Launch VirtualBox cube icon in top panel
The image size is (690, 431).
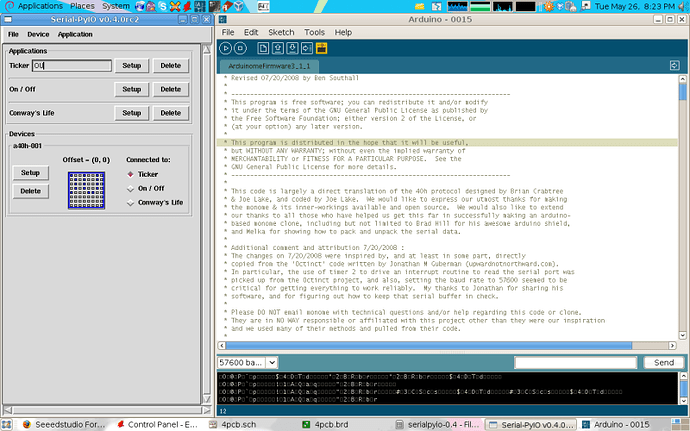click(239, 6)
